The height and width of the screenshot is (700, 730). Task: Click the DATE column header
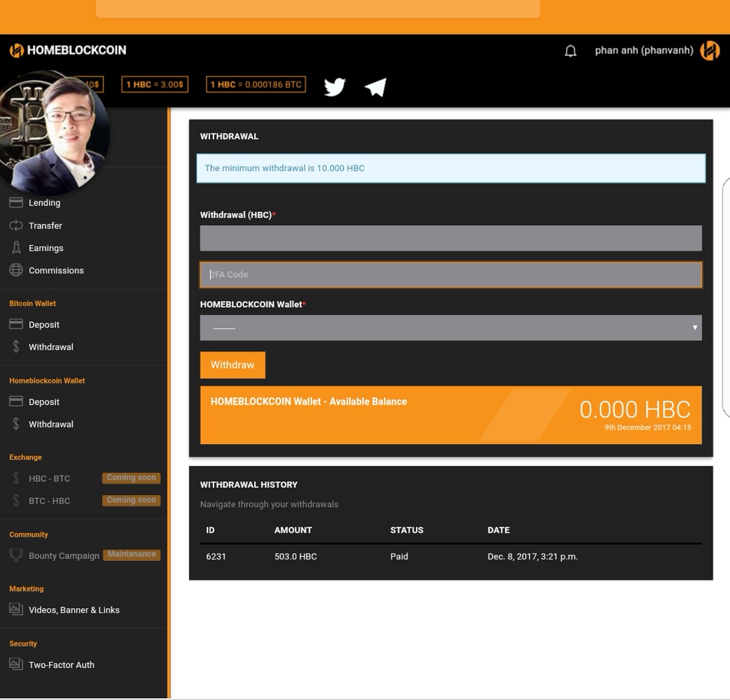coord(499,530)
